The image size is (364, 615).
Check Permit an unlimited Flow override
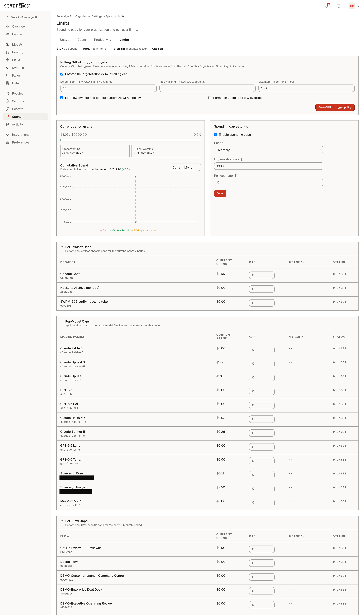[x=210, y=98]
